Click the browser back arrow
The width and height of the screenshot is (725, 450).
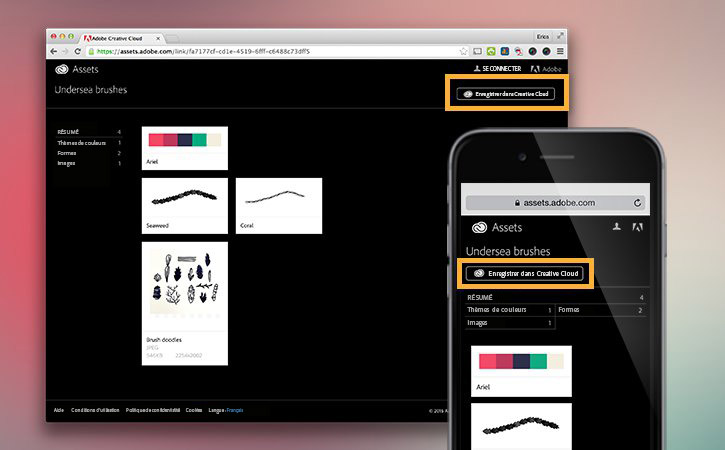point(54,51)
